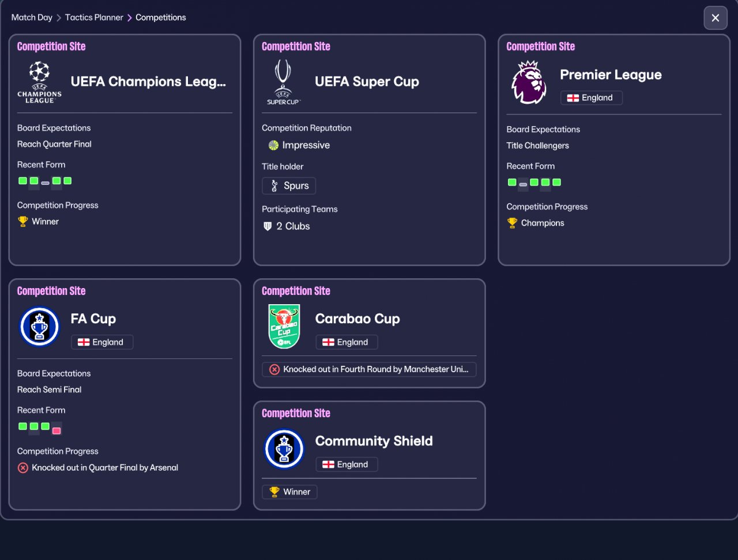Viewport: 738px width, 560px height.
Task: Open the Spurs title holder button
Action: coord(289,186)
